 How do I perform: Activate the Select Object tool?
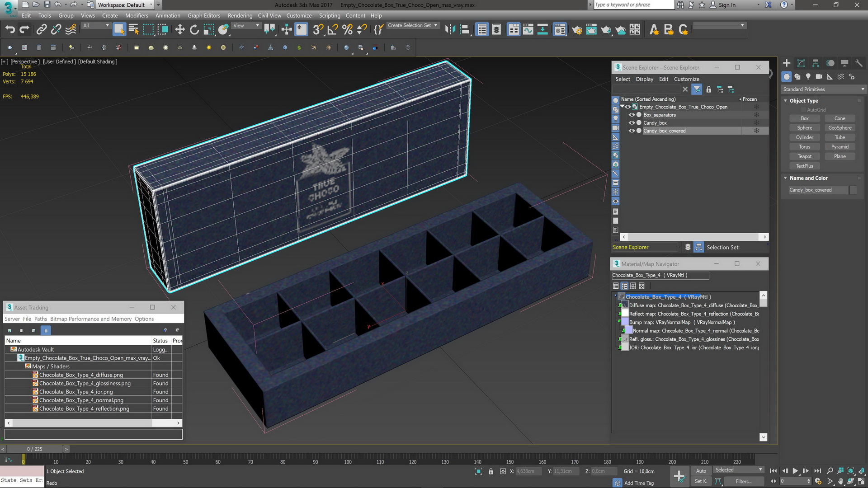(x=119, y=30)
